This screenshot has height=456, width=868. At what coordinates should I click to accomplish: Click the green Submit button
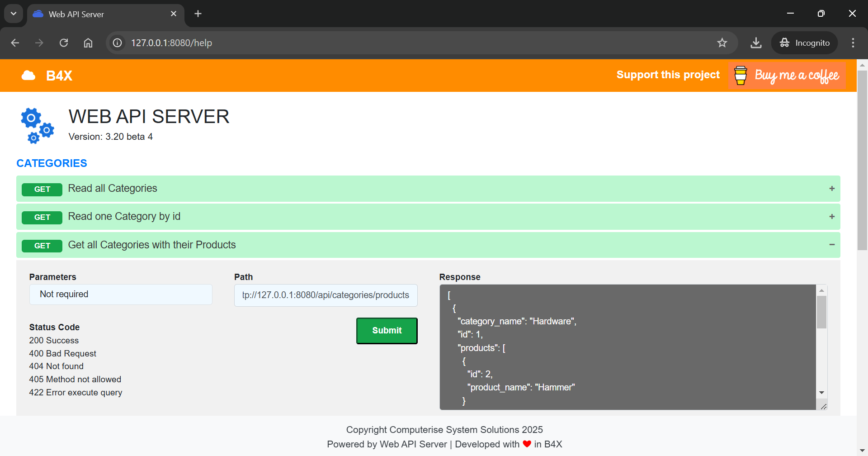tap(387, 330)
